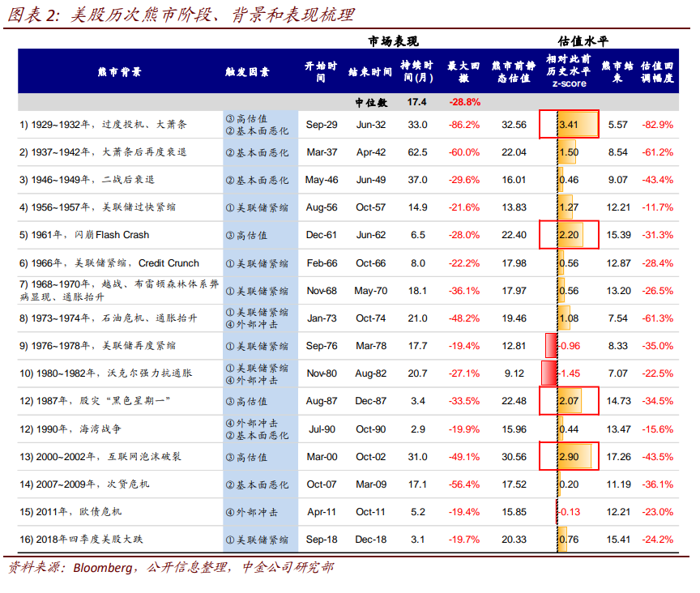700x593 pixels.
Task: Click row '12) 1987年, 股灾 黑色星期一'
Action: coord(95,401)
